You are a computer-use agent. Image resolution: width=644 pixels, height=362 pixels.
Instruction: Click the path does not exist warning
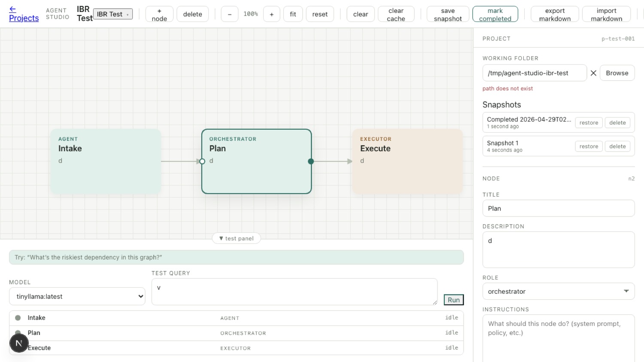tap(507, 88)
